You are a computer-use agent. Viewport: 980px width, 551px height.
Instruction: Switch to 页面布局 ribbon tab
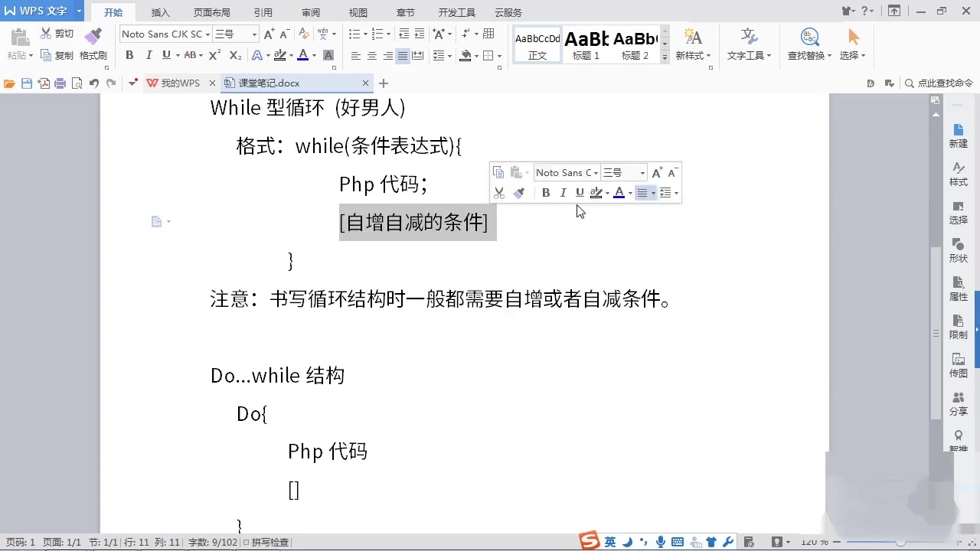point(212,12)
